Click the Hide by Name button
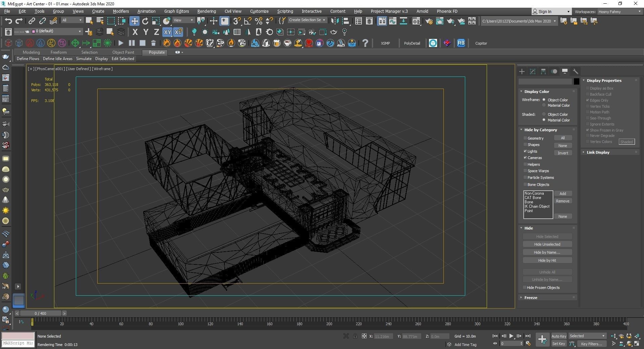The image size is (644, 349). pyautogui.click(x=547, y=252)
